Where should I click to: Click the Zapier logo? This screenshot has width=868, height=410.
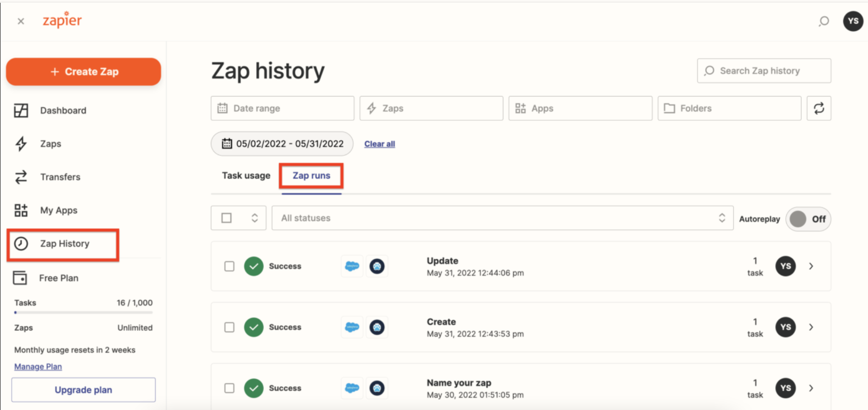[62, 20]
